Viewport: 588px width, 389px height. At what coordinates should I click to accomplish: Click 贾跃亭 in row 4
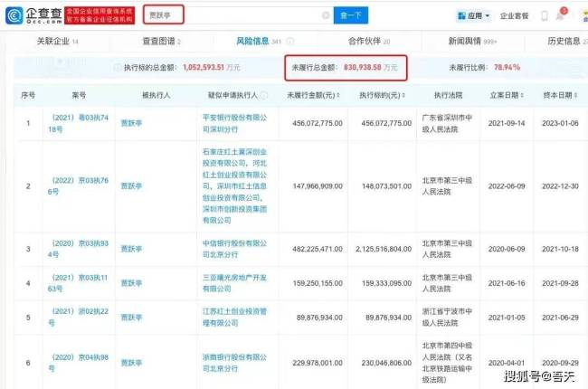pos(131,283)
